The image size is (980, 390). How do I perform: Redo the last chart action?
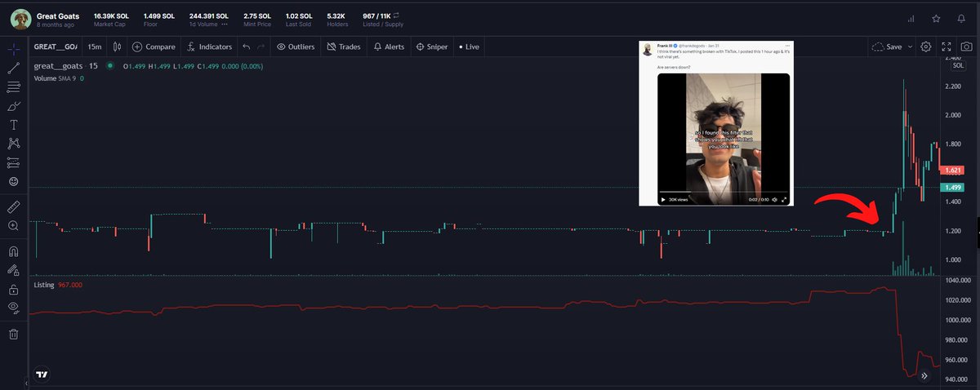click(x=261, y=47)
